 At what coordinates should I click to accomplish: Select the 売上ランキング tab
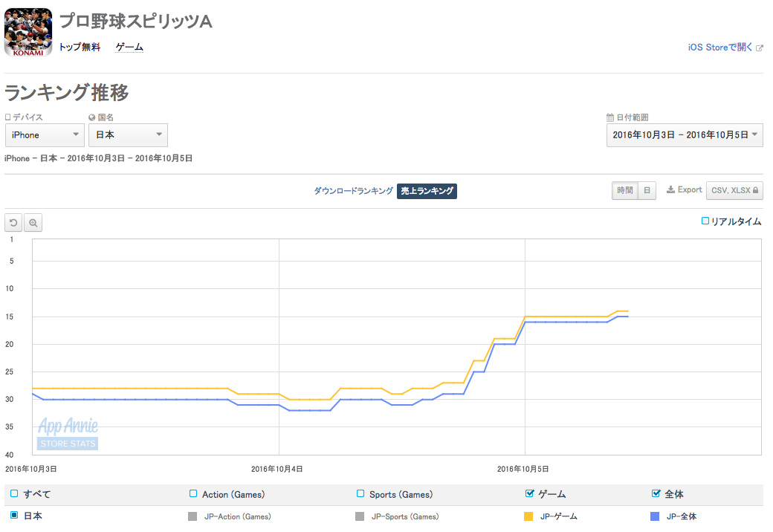[x=427, y=191]
